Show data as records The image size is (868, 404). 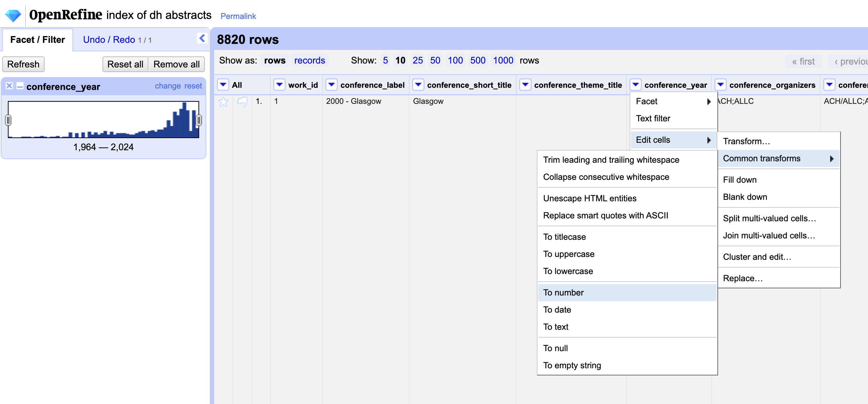tap(309, 60)
